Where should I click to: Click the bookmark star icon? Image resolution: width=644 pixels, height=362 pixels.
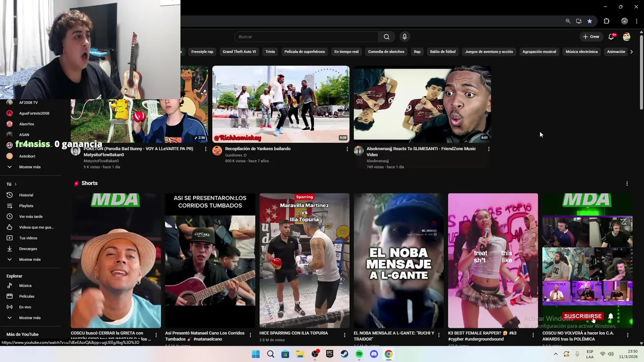[x=590, y=21]
